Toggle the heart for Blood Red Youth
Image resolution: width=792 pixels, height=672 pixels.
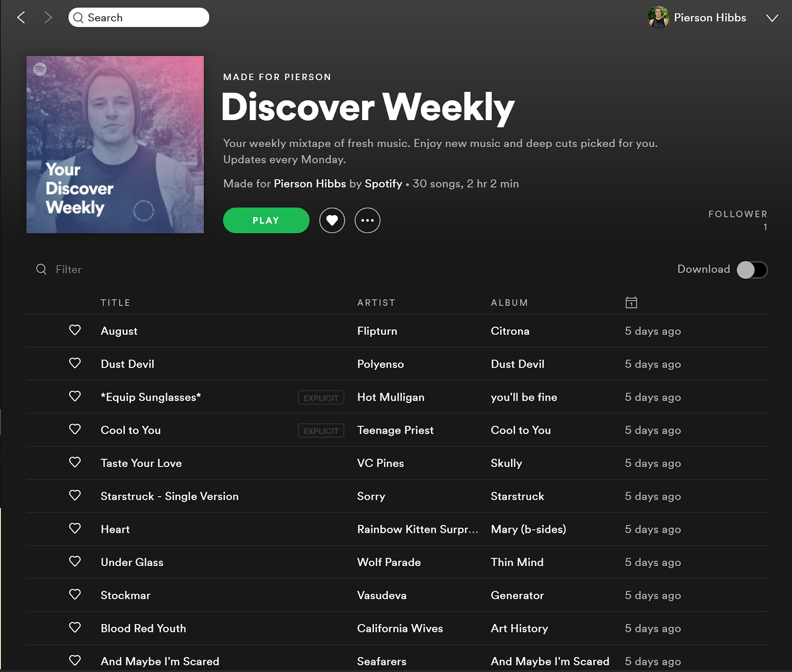(x=75, y=628)
